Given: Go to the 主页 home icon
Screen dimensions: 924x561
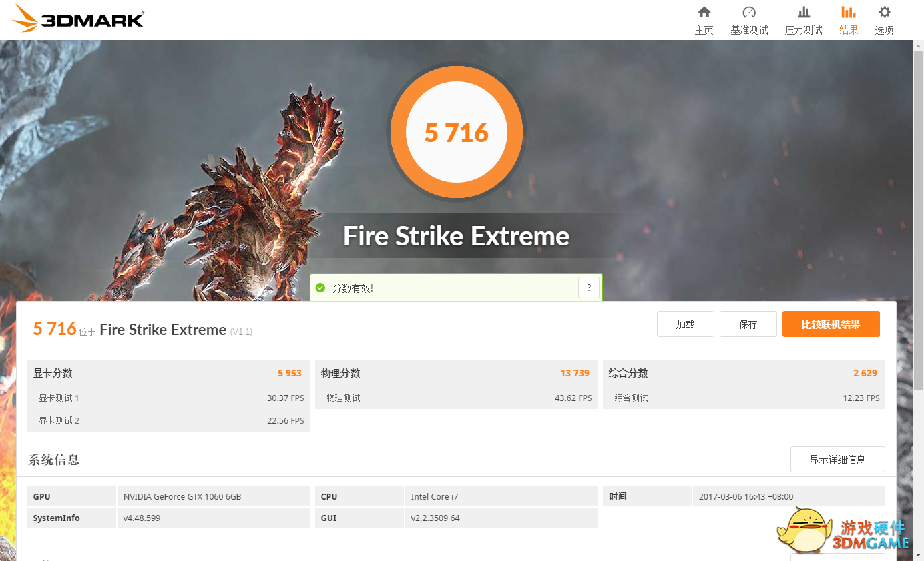Looking at the screenshot, I should [704, 12].
